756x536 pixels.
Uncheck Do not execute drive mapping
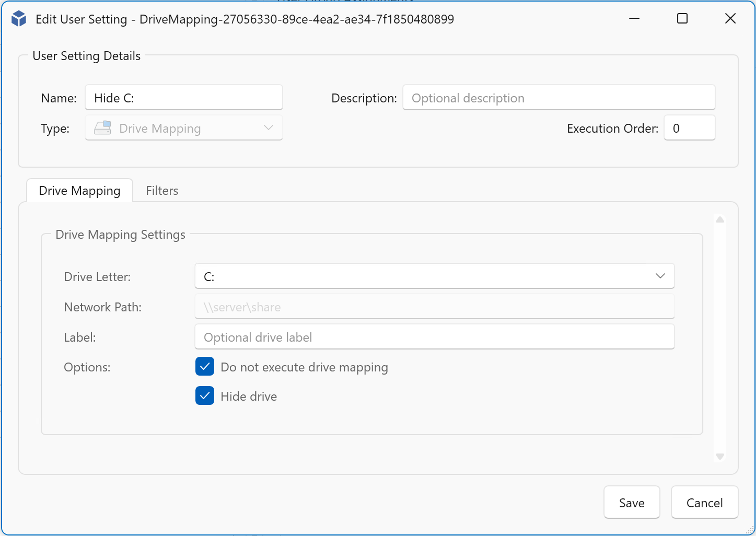[x=205, y=367]
